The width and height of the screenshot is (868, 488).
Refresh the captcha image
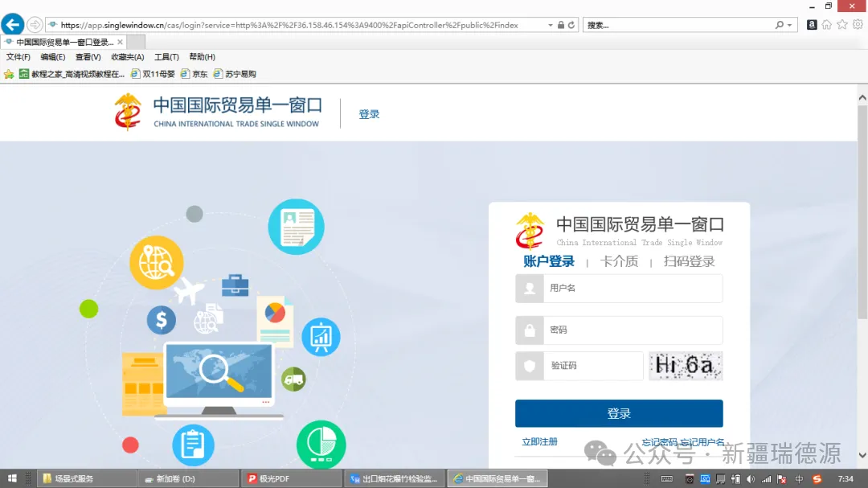pos(686,366)
